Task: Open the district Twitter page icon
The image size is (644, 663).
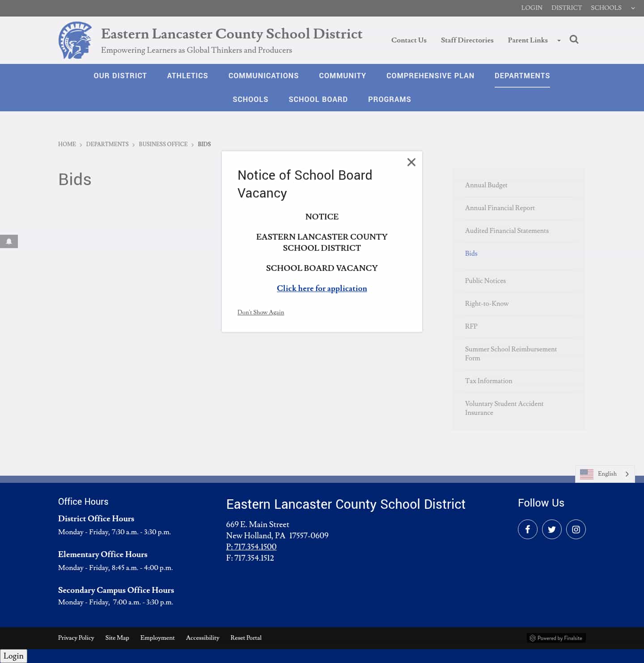Action: click(552, 529)
